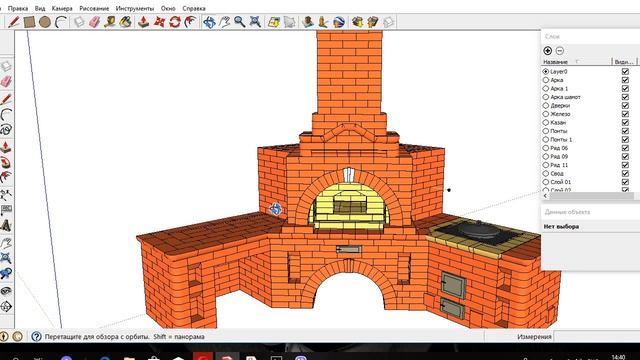Viewport: 640px width, 360px height.
Task: Hide the Слой 01 layer
Action: [625, 182]
